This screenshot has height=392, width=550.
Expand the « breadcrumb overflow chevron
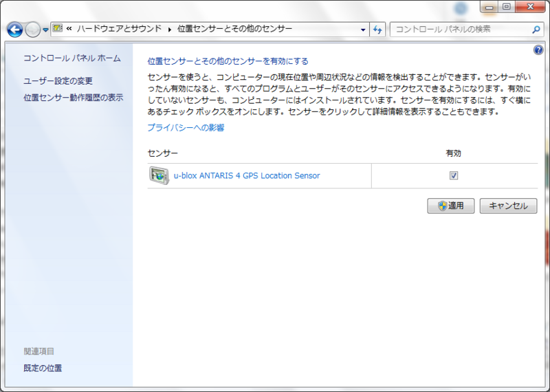pyautogui.click(x=69, y=28)
